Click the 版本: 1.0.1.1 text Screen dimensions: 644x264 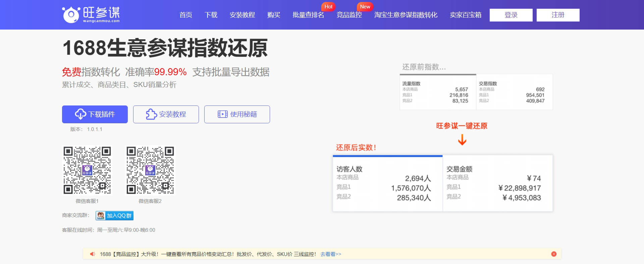86,129
